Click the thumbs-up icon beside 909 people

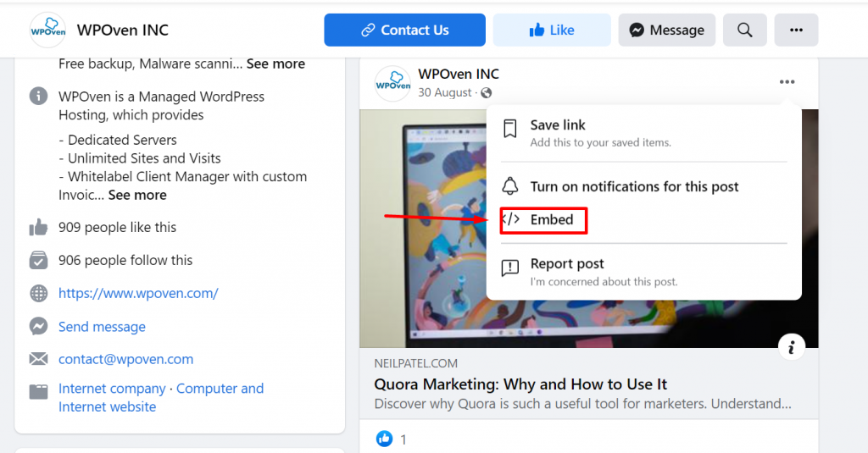[x=38, y=227]
